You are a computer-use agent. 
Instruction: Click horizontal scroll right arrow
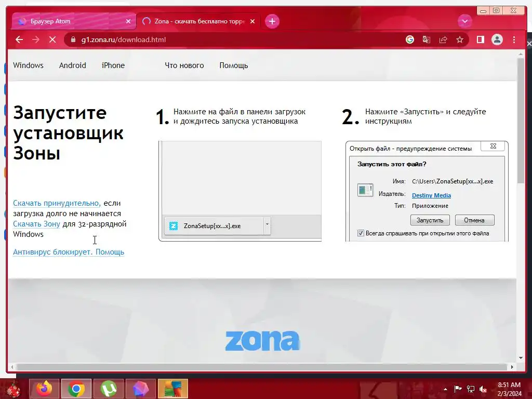(x=512, y=367)
